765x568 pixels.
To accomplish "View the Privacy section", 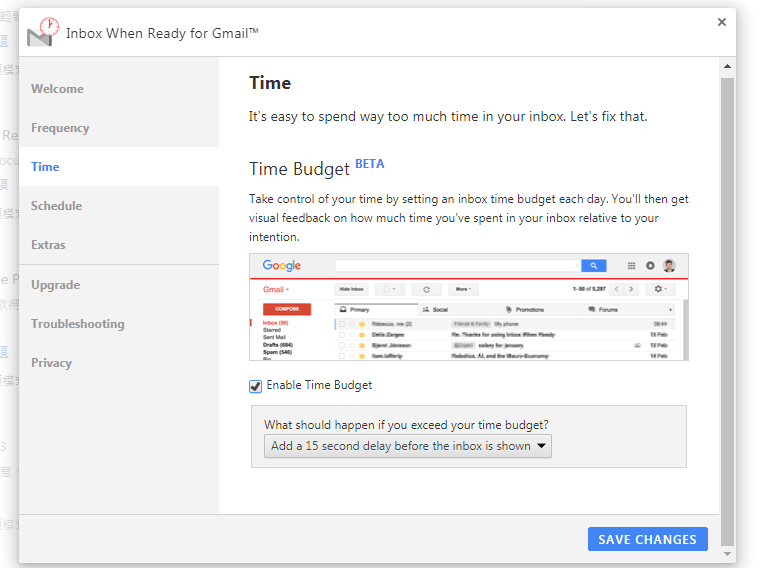I will (x=51, y=363).
